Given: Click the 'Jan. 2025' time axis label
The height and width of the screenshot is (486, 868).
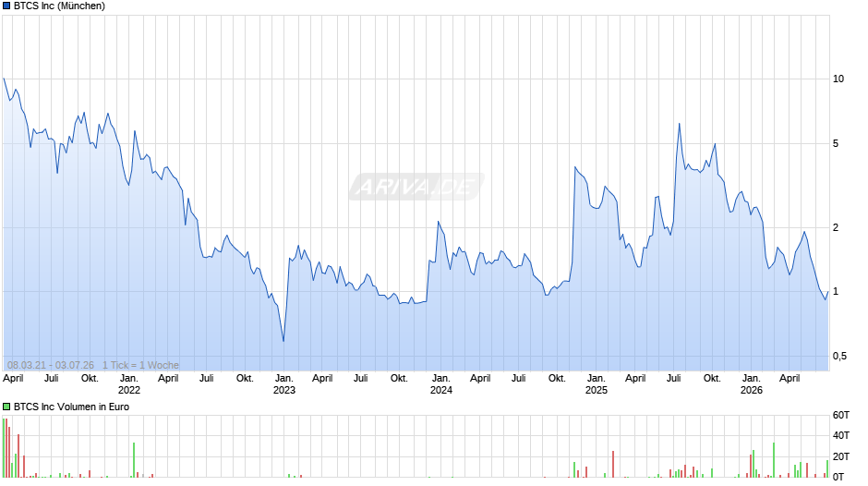Looking at the screenshot, I should (x=597, y=384).
